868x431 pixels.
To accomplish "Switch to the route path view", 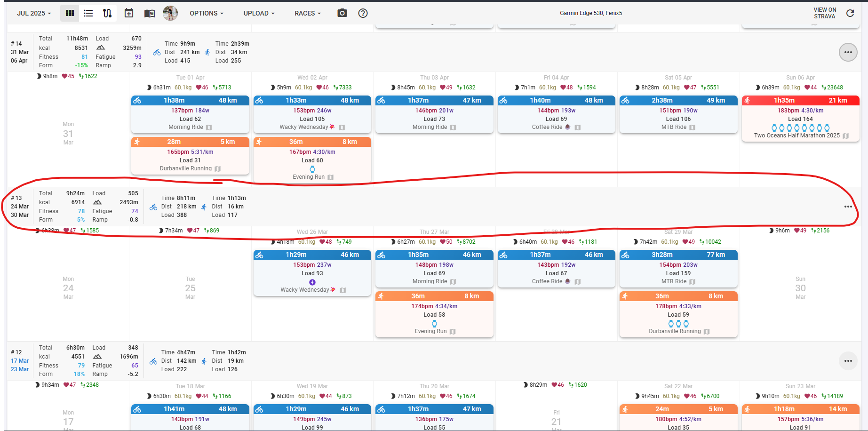I will pyautogui.click(x=107, y=13).
